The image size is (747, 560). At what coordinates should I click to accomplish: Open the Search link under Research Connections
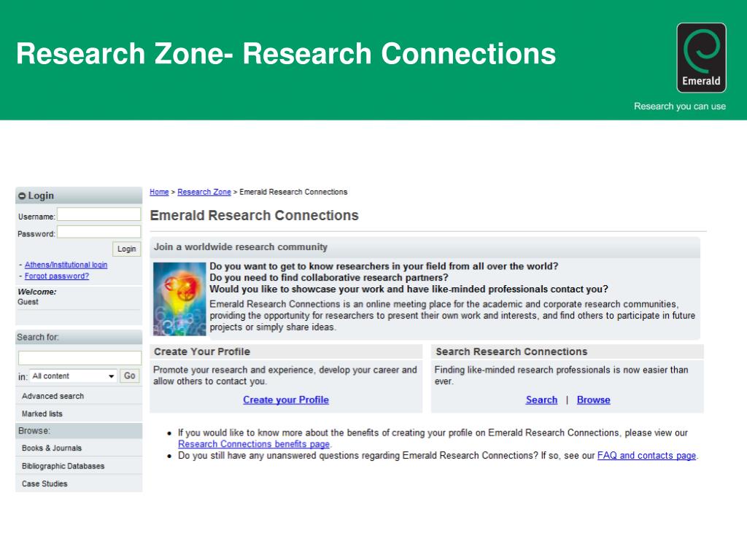tap(541, 400)
